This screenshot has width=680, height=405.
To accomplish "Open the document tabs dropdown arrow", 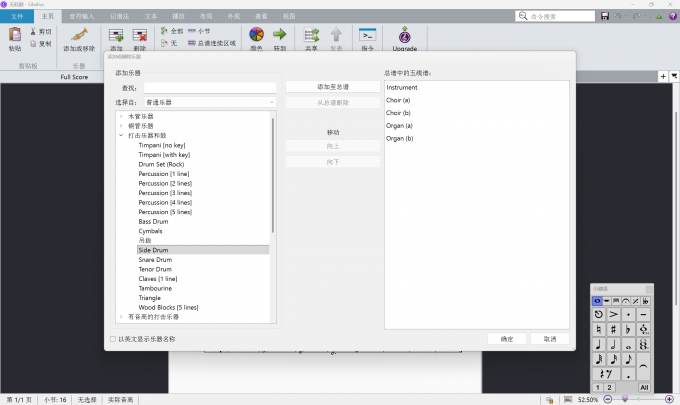I will pyautogui.click(x=674, y=76).
